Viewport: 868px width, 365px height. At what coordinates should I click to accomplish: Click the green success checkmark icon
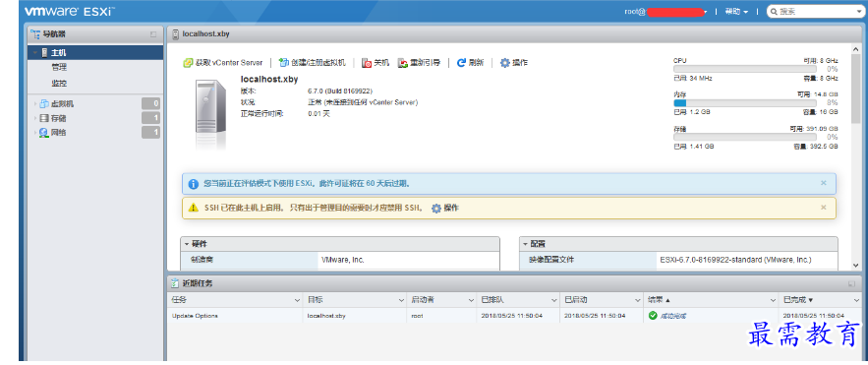click(654, 316)
